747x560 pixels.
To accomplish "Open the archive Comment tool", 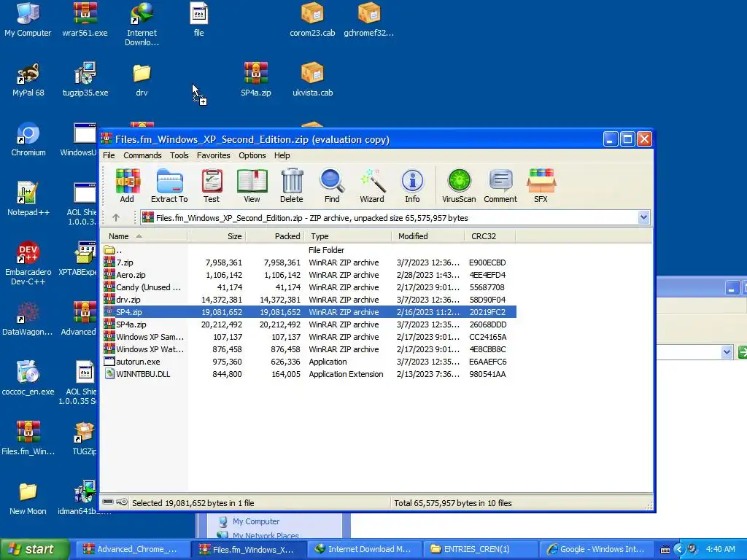I will 500,186.
